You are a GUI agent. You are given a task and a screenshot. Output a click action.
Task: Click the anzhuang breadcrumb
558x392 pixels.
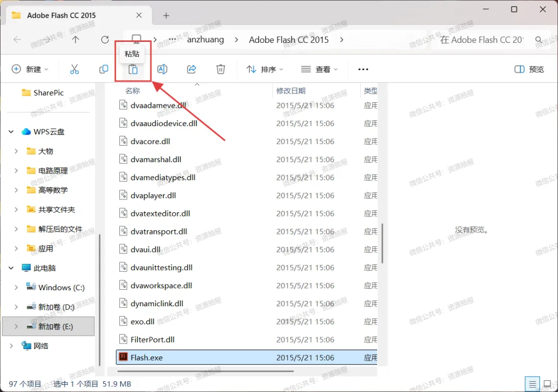(x=205, y=39)
